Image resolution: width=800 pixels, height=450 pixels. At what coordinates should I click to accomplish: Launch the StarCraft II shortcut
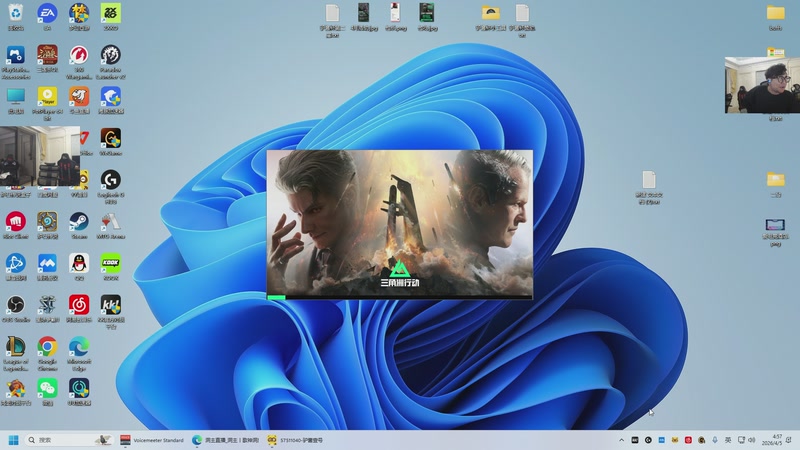point(47,305)
